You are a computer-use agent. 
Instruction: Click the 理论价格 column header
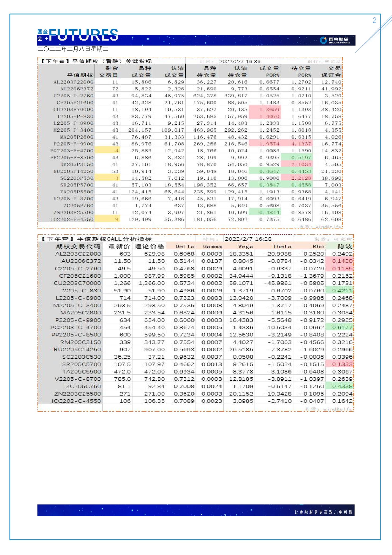point(149,247)
